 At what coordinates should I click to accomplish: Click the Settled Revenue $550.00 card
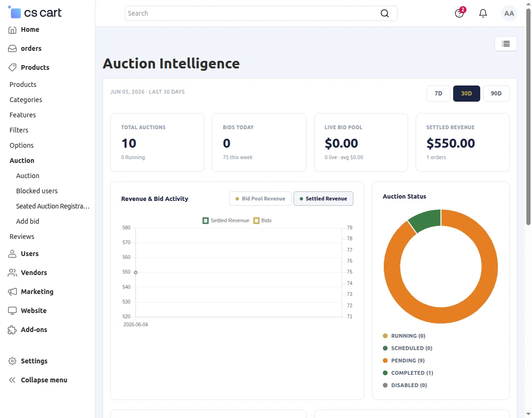click(x=463, y=142)
